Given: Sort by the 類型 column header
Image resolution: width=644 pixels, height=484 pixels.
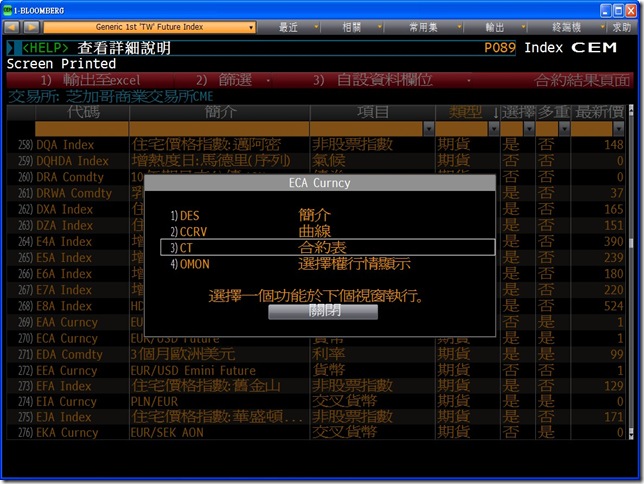Looking at the screenshot, I should click(x=467, y=112).
